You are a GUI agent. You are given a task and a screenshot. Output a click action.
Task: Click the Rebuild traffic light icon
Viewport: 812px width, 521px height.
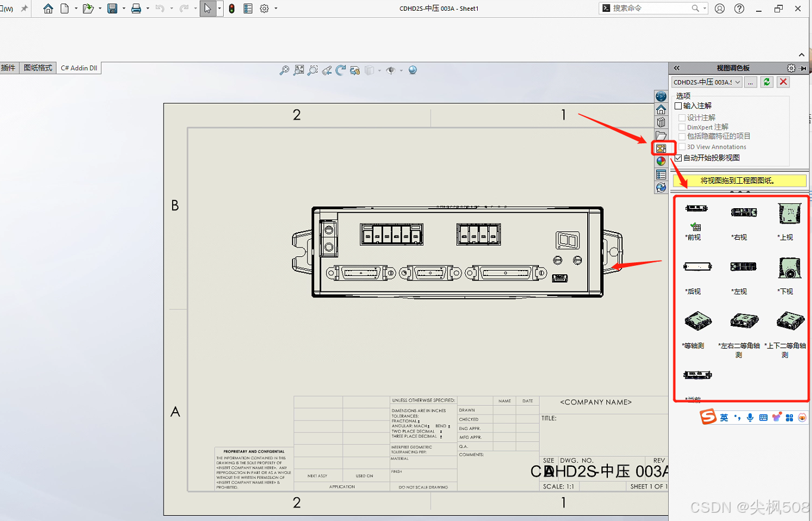(232, 8)
